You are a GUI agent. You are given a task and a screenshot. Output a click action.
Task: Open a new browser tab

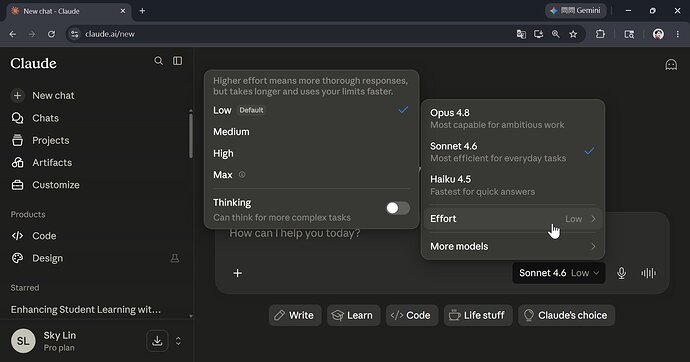[142, 11]
